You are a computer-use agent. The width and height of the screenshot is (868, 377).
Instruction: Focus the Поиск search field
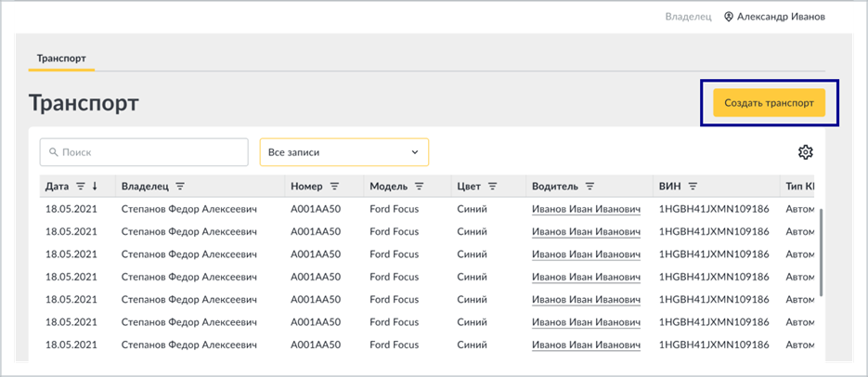point(144,152)
